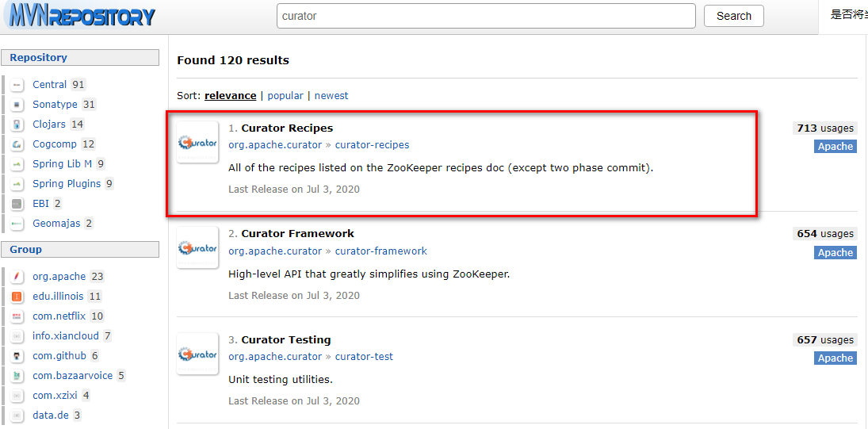Filter by Cogcomp repository

coord(55,144)
